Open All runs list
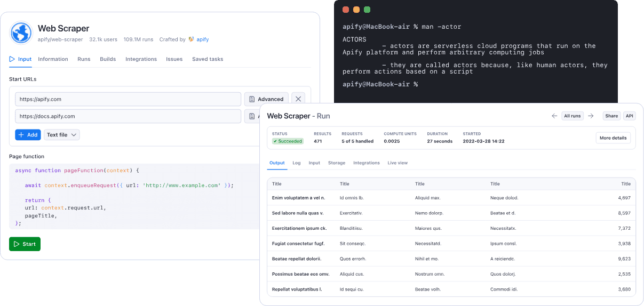 click(573, 116)
